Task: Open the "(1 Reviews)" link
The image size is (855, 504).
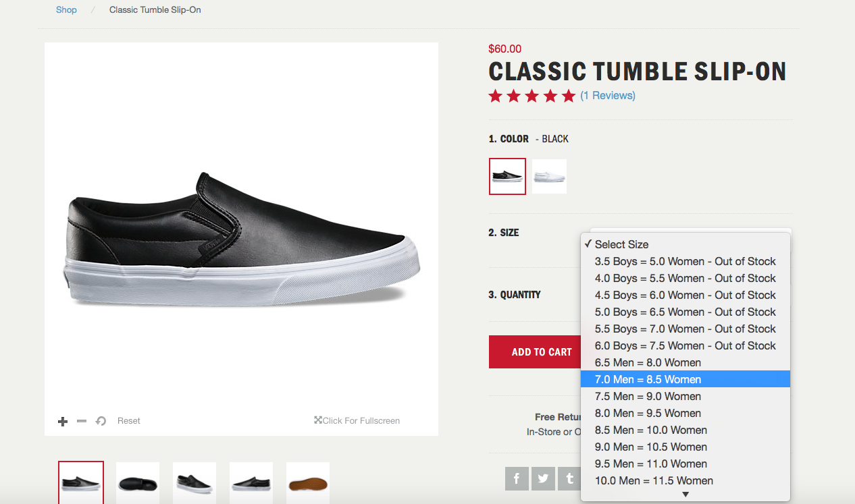Action: [x=608, y=95]
